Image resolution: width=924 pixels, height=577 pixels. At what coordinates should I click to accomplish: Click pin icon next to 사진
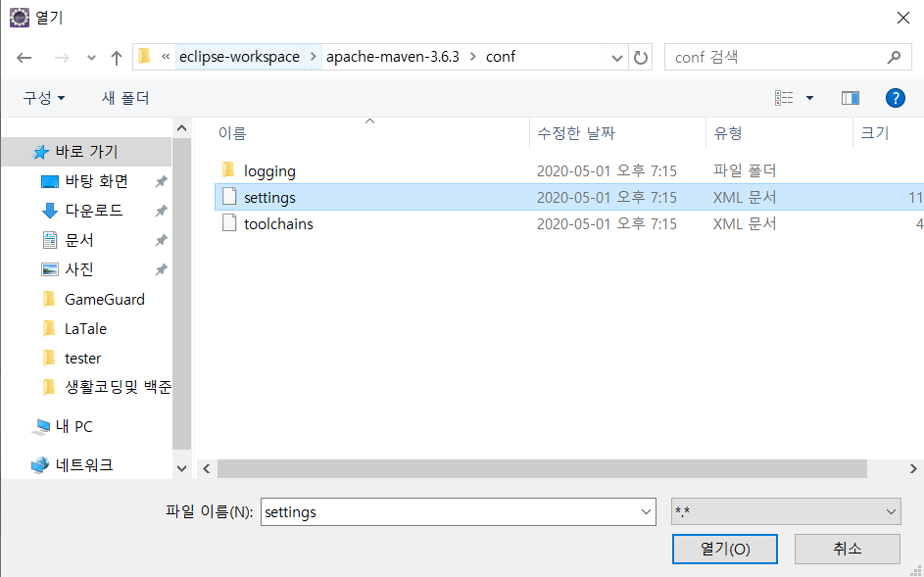coord(161,270)
